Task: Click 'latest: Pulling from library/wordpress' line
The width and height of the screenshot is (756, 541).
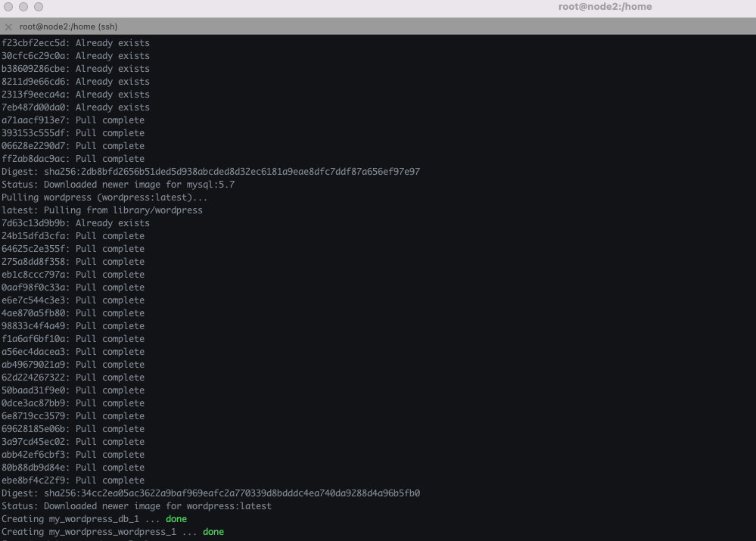Action: click(x=102, y=210)
